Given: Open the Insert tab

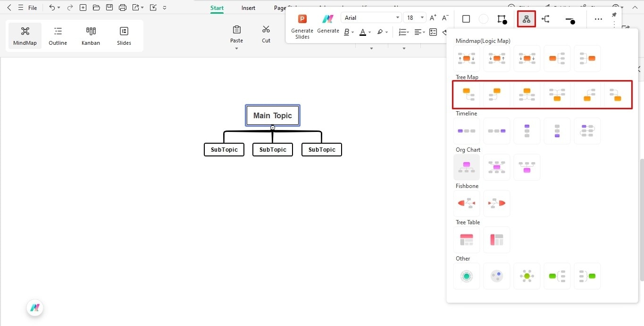Looking at the screenshot, I should [248, 8].
